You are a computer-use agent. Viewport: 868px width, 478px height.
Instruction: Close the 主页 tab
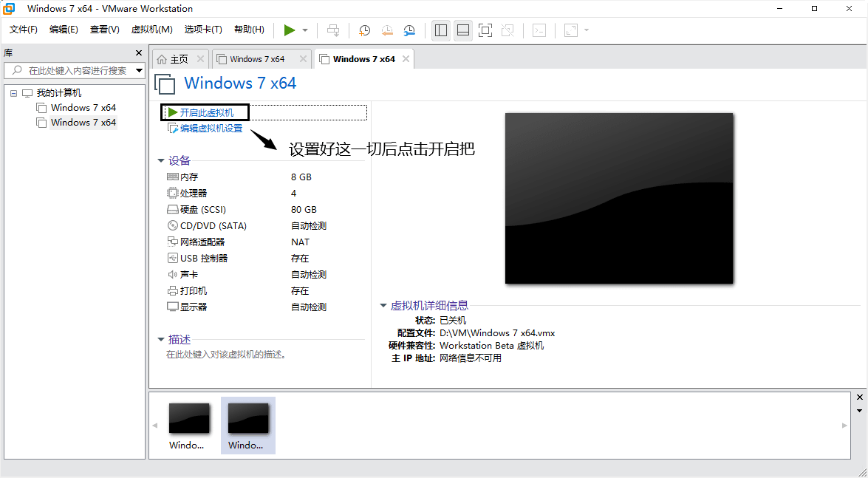[200, 58]
